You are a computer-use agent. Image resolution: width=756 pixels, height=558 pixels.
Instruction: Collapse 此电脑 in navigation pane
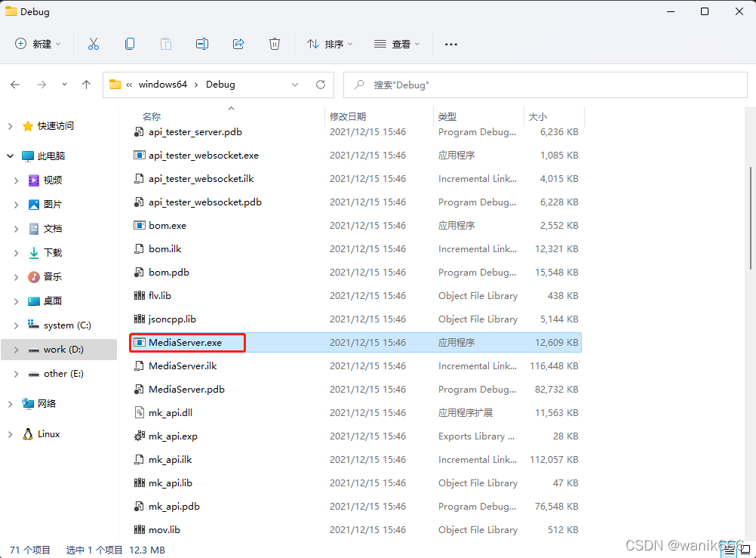point(10,156)
